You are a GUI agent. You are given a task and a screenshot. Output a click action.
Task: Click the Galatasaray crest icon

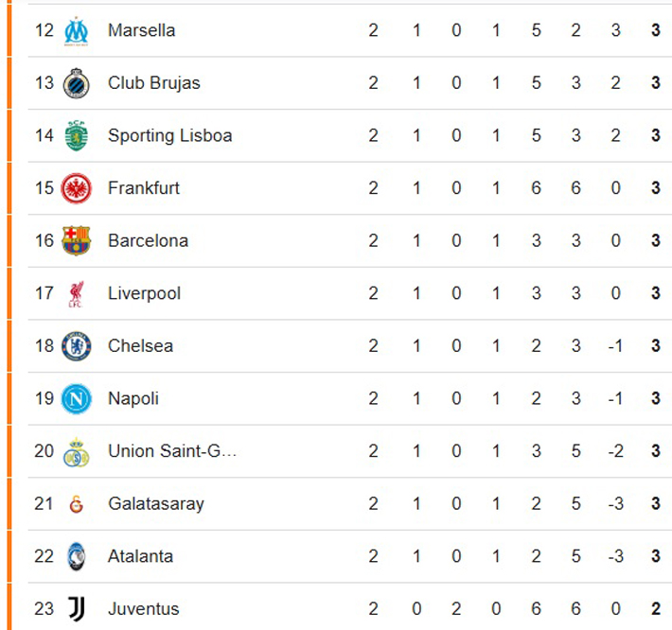[76, 504]
